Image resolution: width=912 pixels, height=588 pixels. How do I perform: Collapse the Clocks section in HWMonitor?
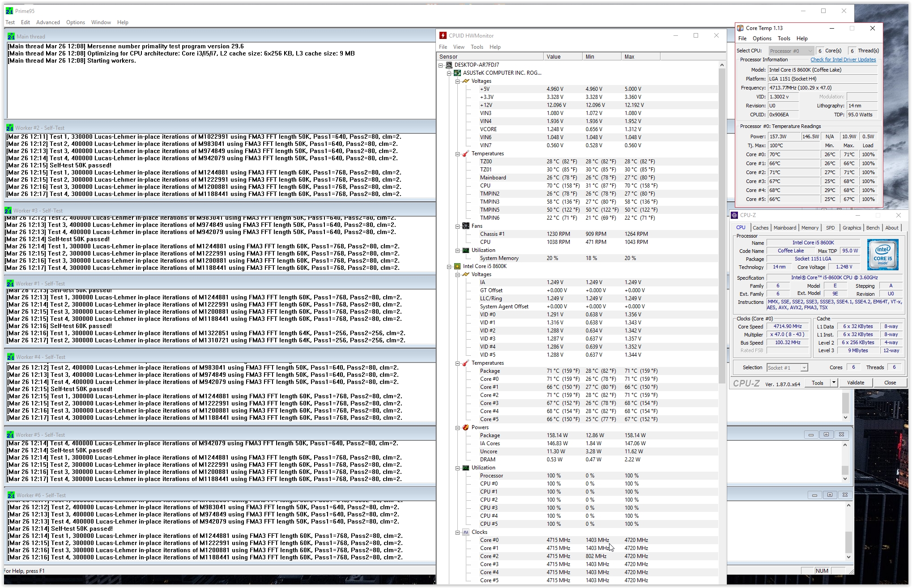pos(458,532)
